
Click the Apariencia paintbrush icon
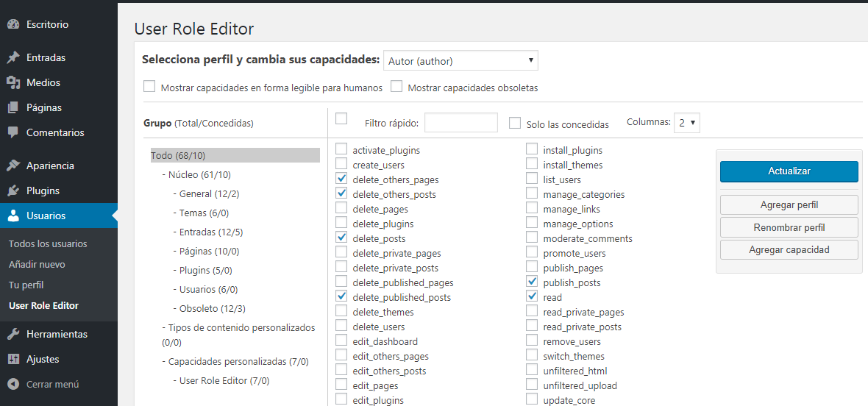pyautogui.click(x=14, y=165)
